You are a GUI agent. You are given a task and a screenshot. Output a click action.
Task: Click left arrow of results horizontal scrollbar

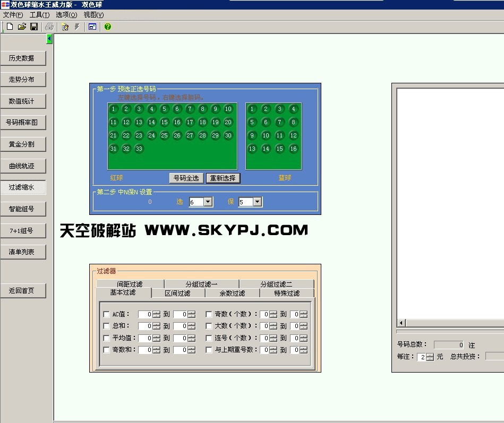402,323
